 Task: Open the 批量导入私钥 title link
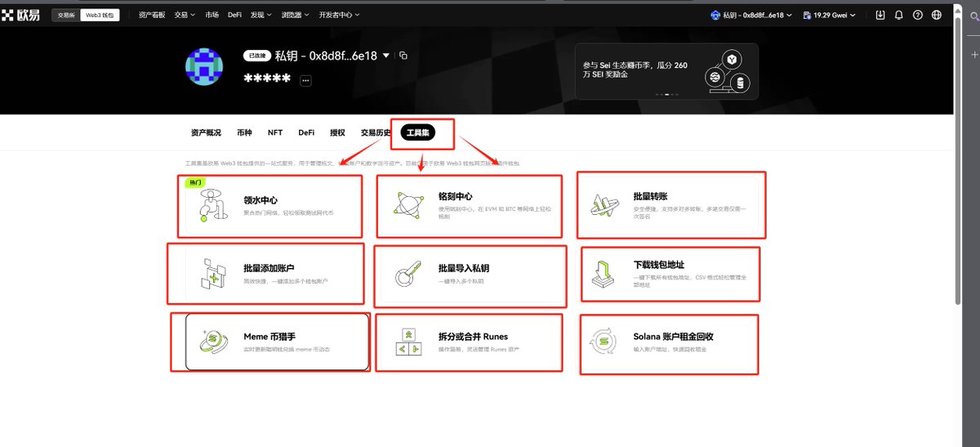(463, 268)
